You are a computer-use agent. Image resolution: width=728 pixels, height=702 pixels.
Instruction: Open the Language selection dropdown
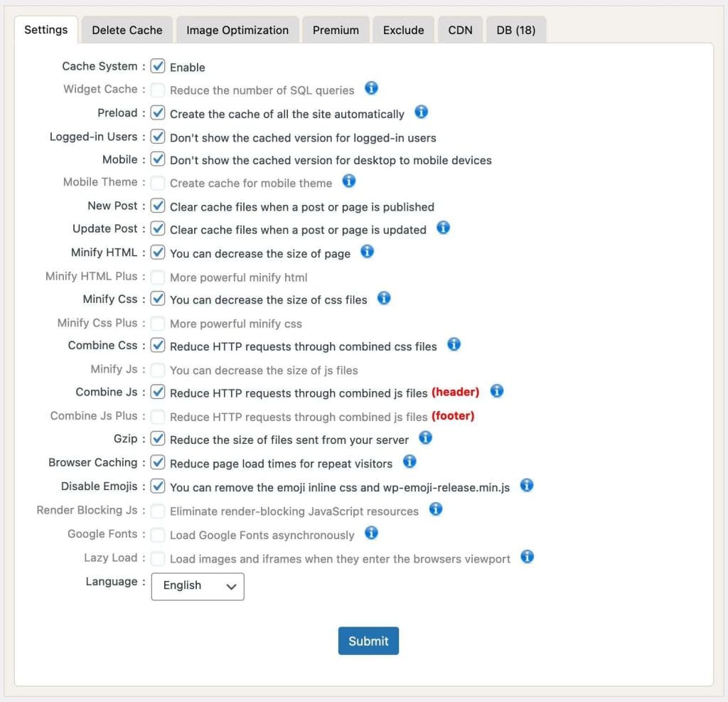(x=197, y=586)
